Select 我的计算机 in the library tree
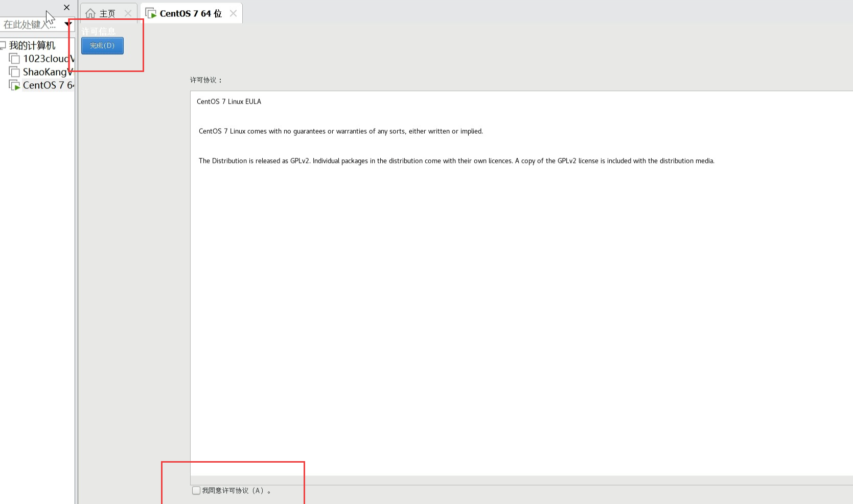The height and width of the screenshot is (504, 853). click(x=32, y=45)
